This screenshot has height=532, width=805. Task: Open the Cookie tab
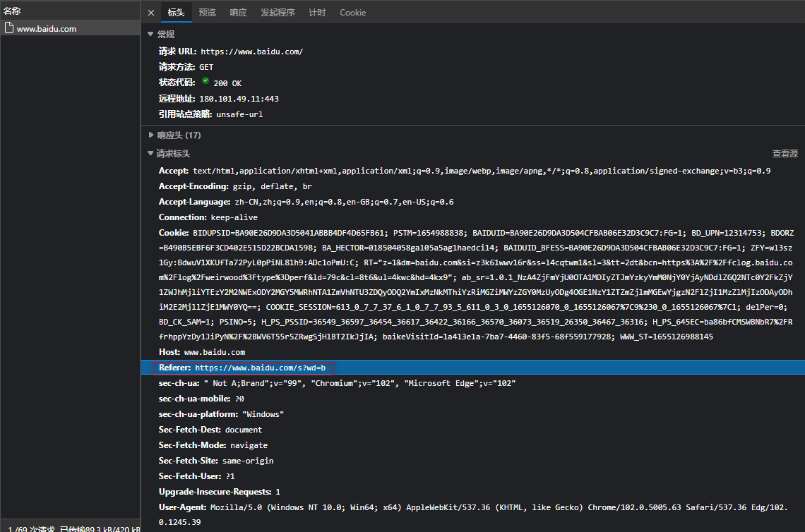(x=352, y=12)
